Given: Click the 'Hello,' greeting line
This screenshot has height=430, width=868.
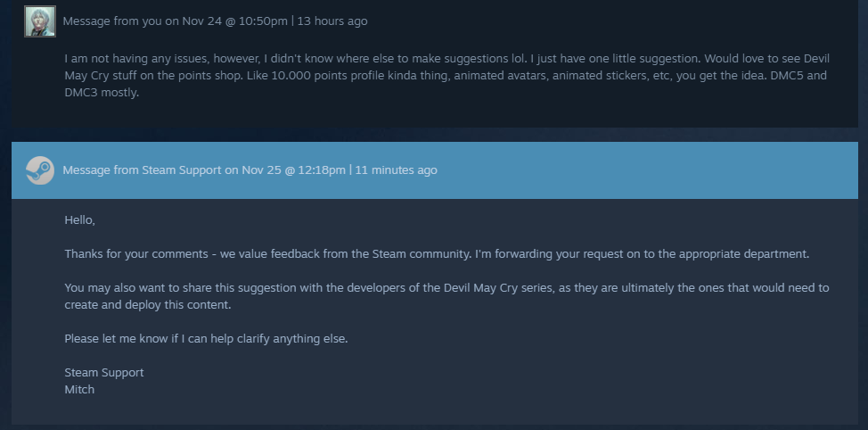Looking at the screenshot, I should tap(79, 220).
